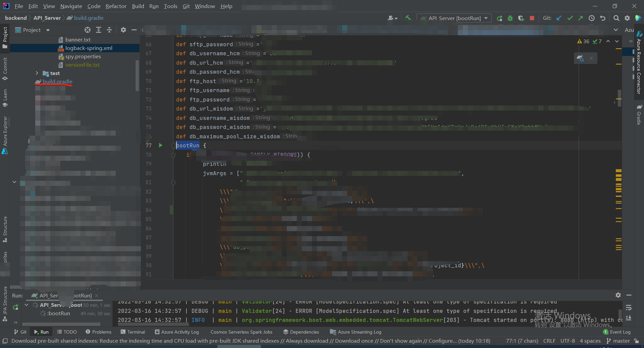Collapse all icon in Project panel
Screen dimensions: 644x348
tap(109, 30)
